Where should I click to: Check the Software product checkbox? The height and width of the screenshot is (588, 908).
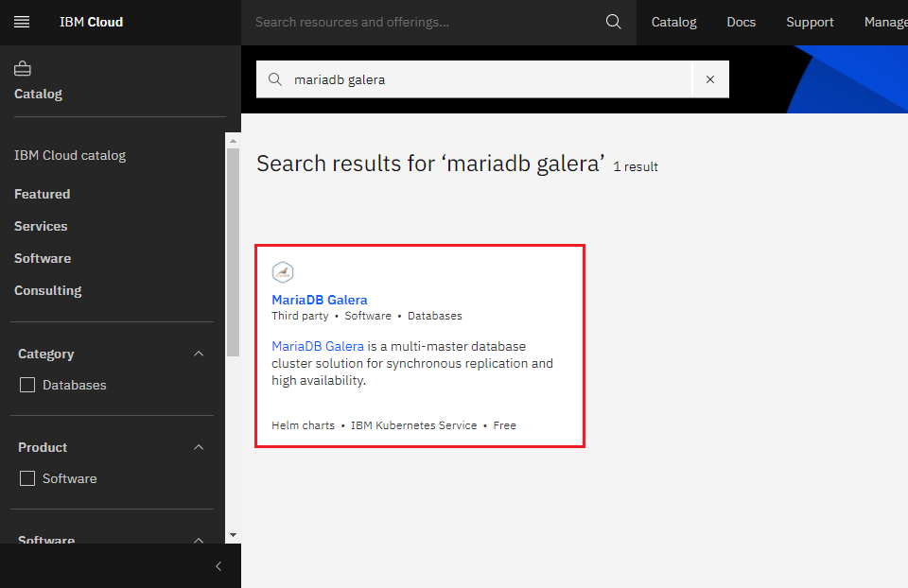(x=27, y=478)
